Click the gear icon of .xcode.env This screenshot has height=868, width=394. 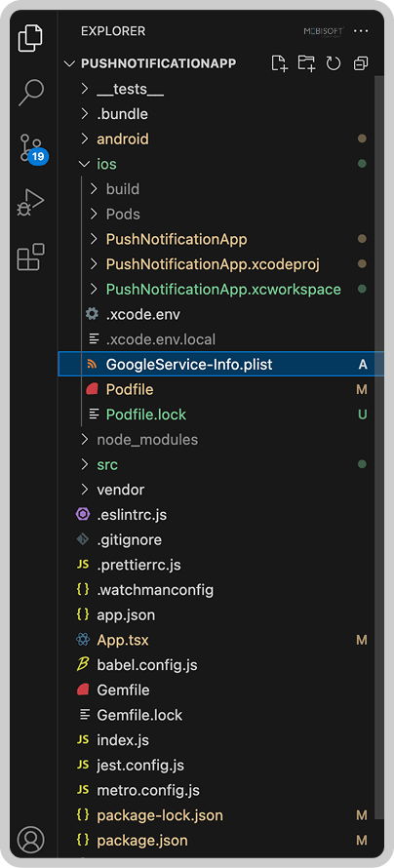[x=92, y=314]
